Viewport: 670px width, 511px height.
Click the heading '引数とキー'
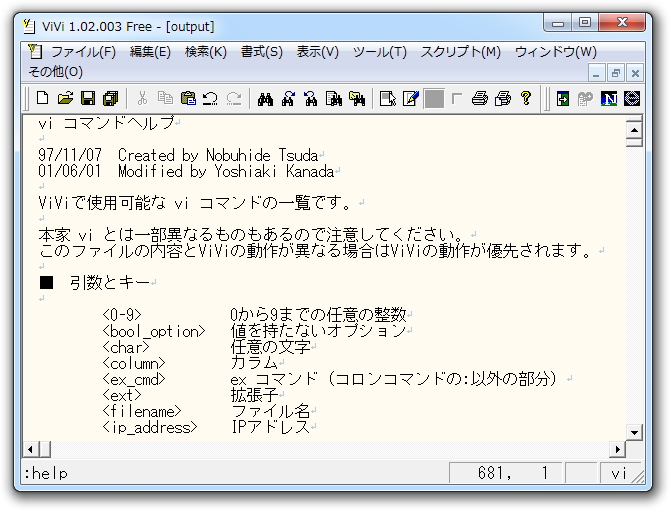click(x=110, y=283)
